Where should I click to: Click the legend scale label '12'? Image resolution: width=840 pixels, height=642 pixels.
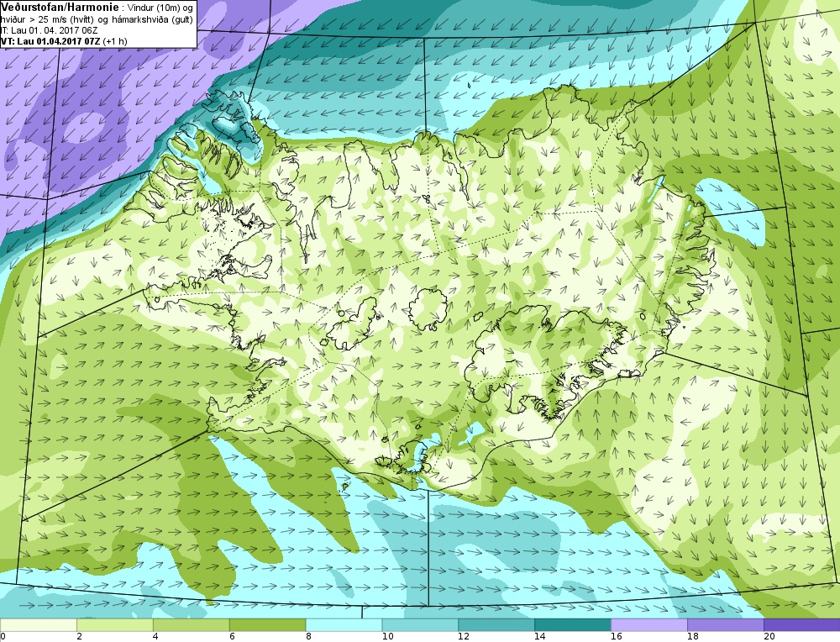[x=464, y=637]
